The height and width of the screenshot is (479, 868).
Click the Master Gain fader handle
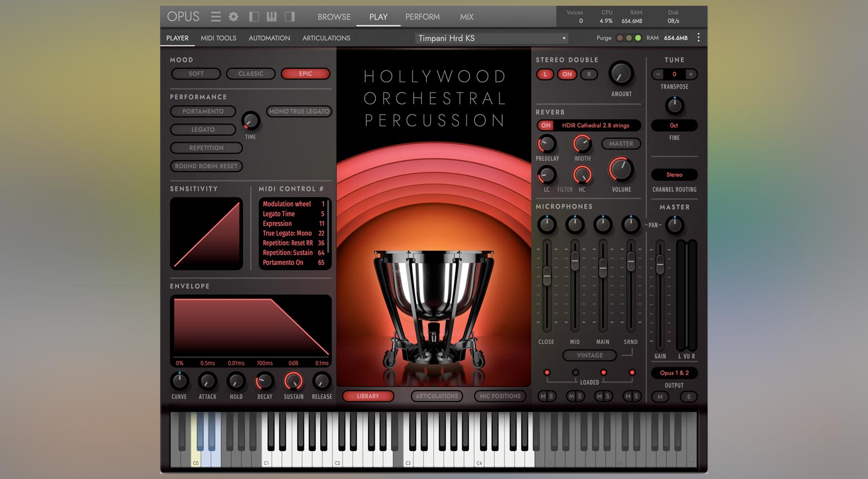[660, 265]
